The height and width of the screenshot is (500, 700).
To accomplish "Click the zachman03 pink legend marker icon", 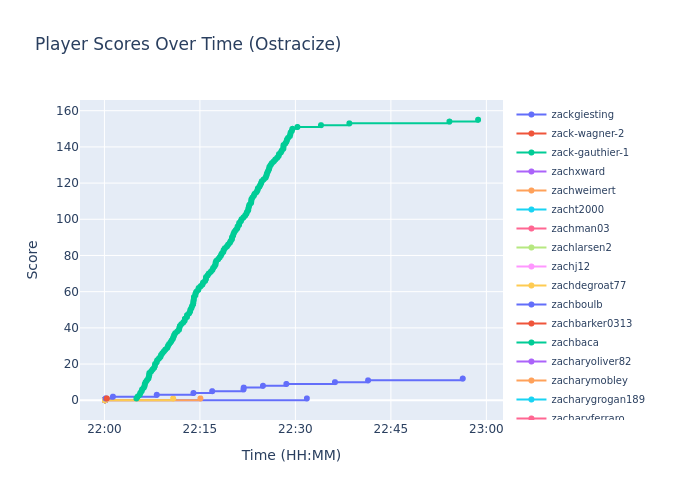I will click(531, 229).
